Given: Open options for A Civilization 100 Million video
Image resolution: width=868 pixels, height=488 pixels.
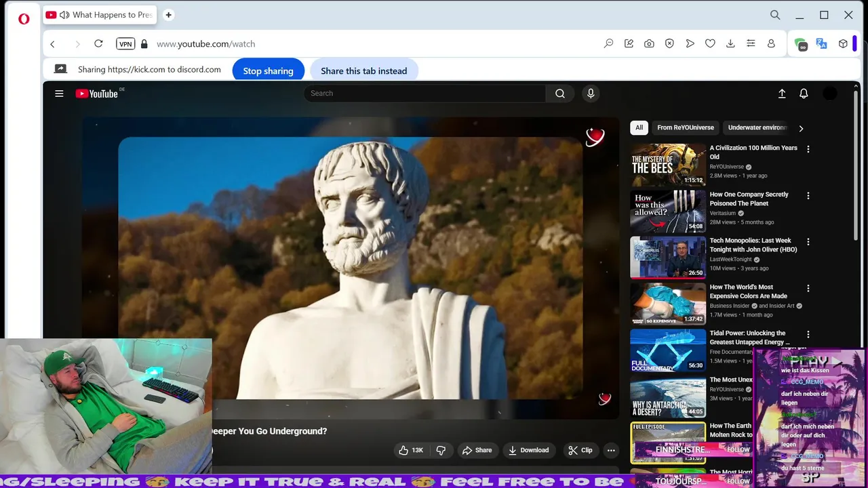Looking at the screenshot, I should click(x=808, y=149).
